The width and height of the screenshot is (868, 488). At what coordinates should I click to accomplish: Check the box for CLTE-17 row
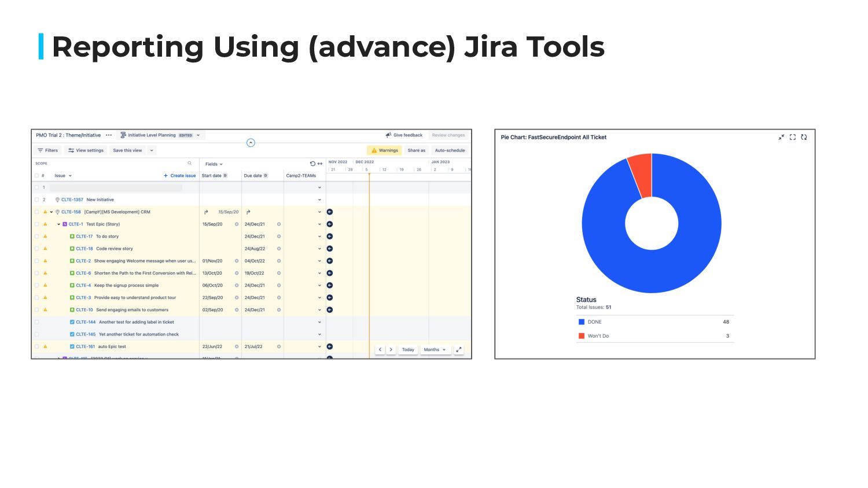(36, 236)
